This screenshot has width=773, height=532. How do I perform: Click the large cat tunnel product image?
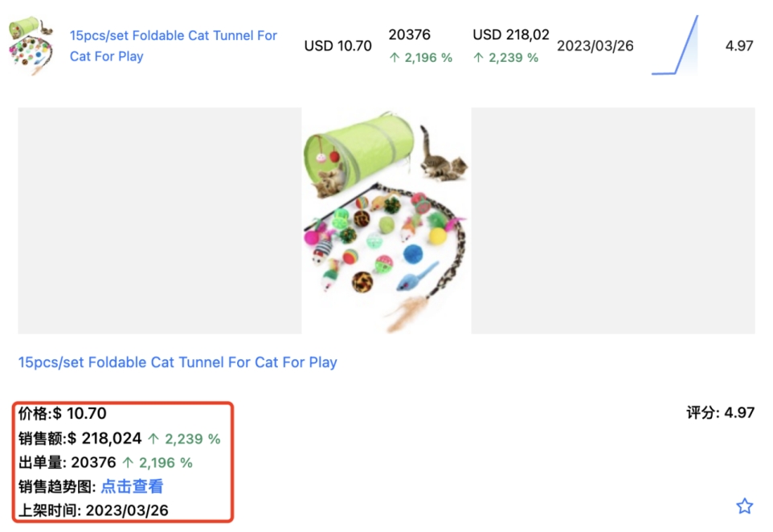click(386, 221)
